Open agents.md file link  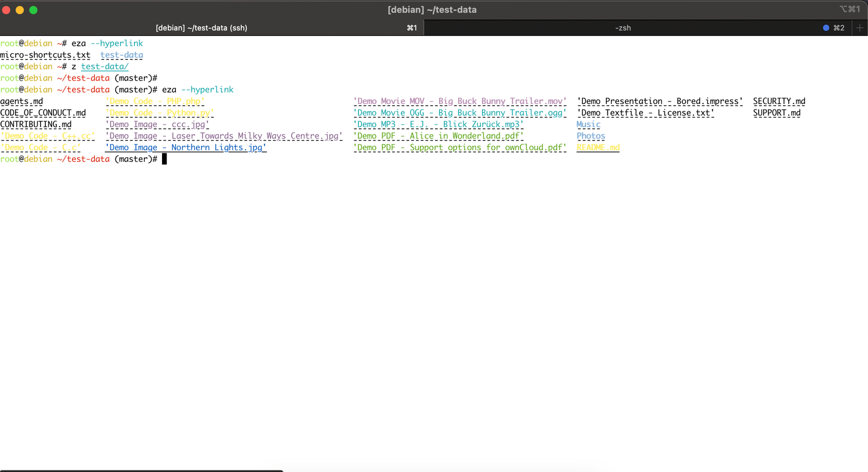point(21,101)
